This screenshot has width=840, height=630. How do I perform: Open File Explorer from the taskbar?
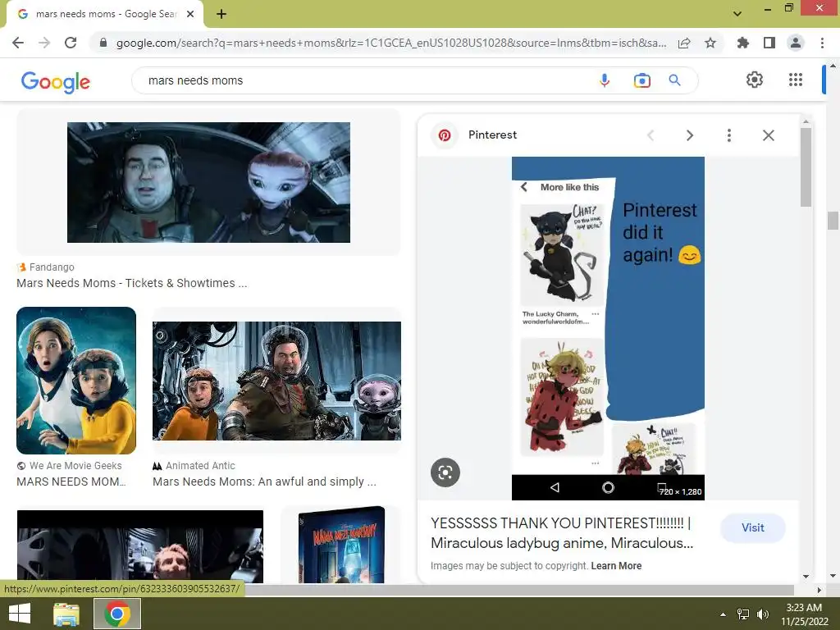pyautogui.click(x=66, y=614)
